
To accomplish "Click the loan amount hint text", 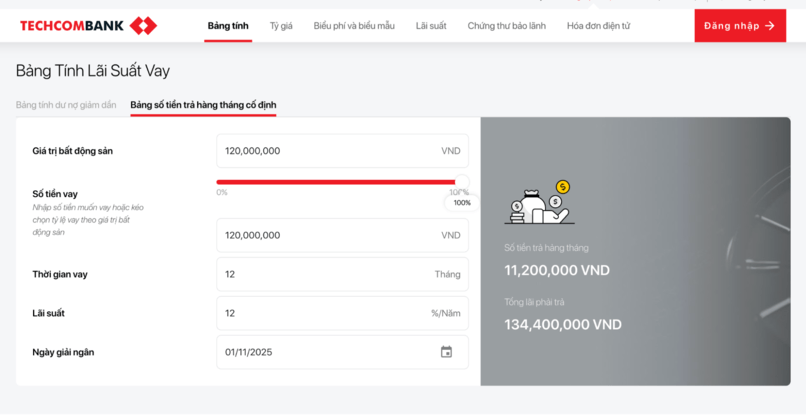I will click(x=88, y=220).
